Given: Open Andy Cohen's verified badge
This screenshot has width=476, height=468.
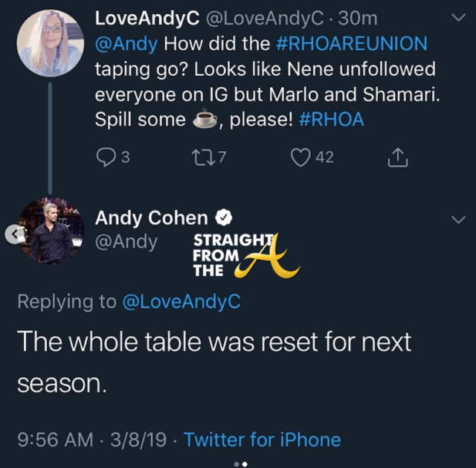Looking at the screenshot, I should [225, 218].
